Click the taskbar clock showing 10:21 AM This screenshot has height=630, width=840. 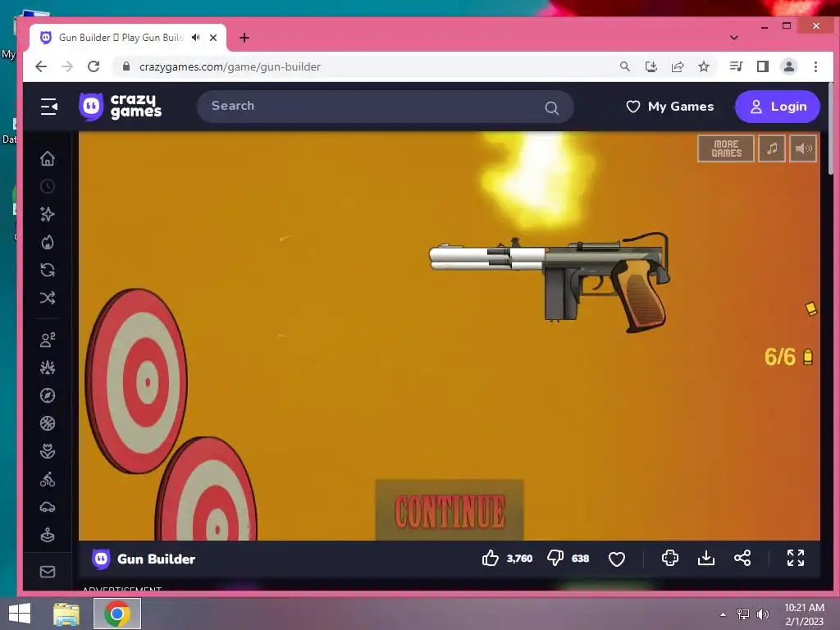coord(804,614)
